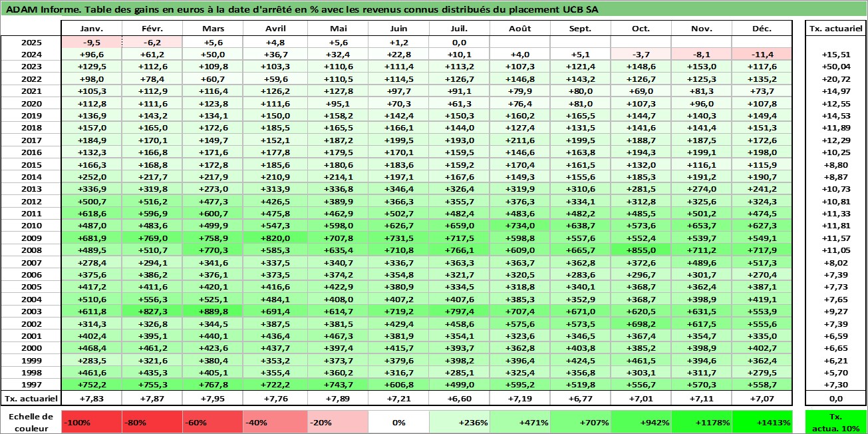The image size is (868, 434).
Task: Select the +734,0 cell in 2010 Août
Action: 520,226
